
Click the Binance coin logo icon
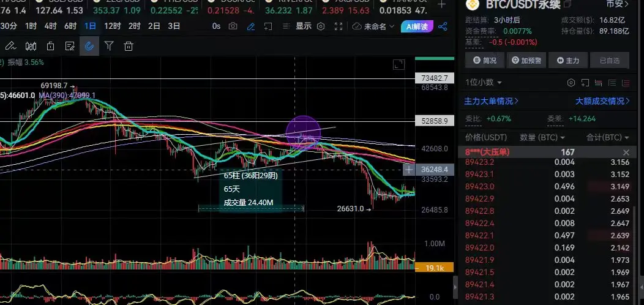pyautogui.click(x=473, y=4)
